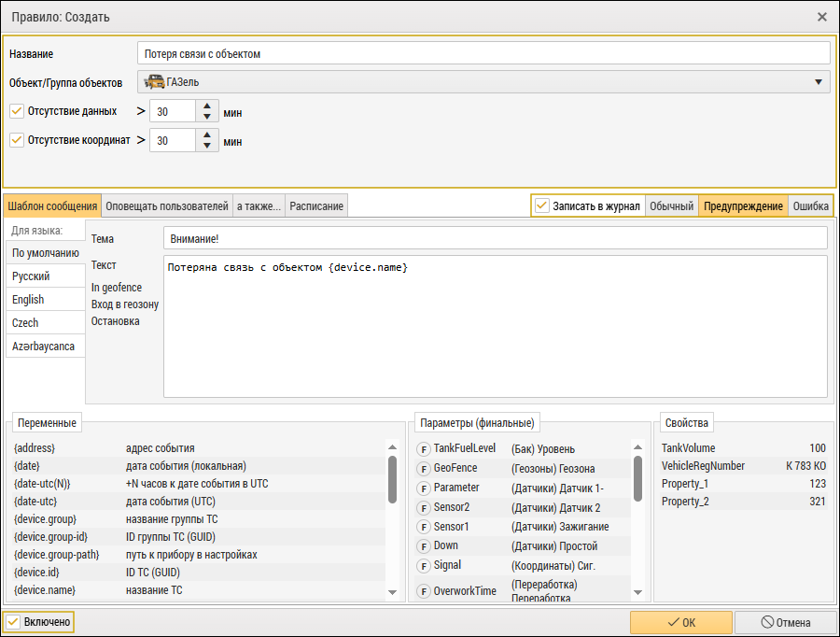Click the Название text field

coord(483,53)
